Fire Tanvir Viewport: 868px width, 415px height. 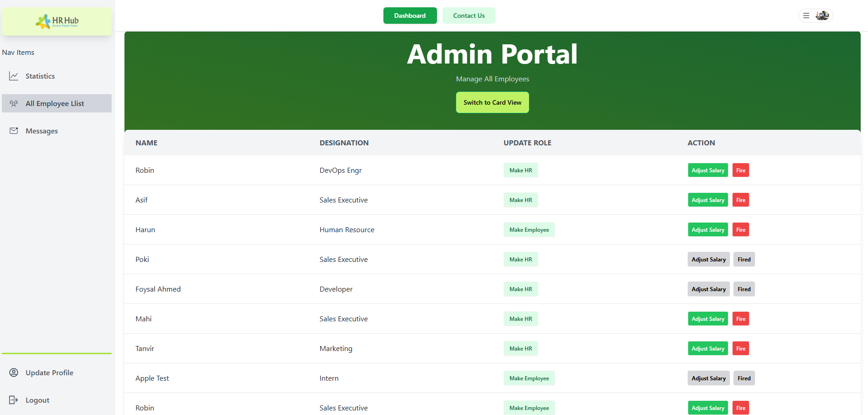[741, 348]
